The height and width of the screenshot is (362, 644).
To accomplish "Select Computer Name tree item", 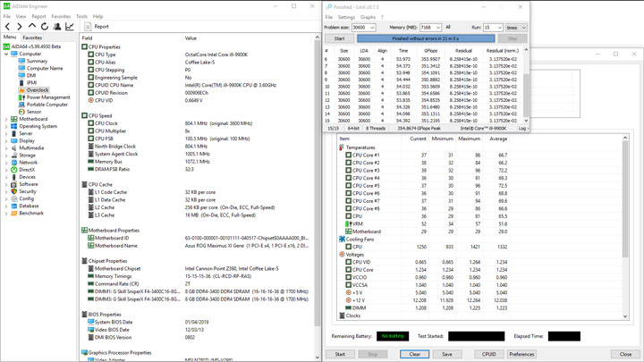I will click(45, 68).
